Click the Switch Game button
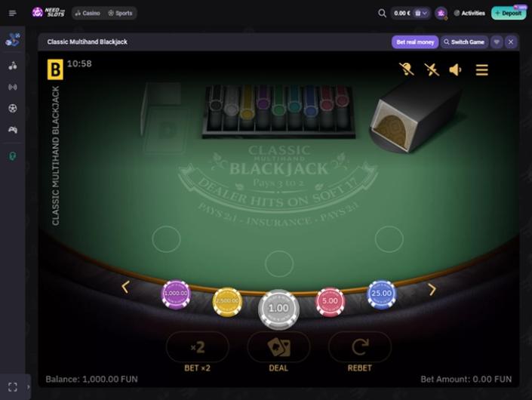This screenshot has width=532, height=400. tap(464, 42)
